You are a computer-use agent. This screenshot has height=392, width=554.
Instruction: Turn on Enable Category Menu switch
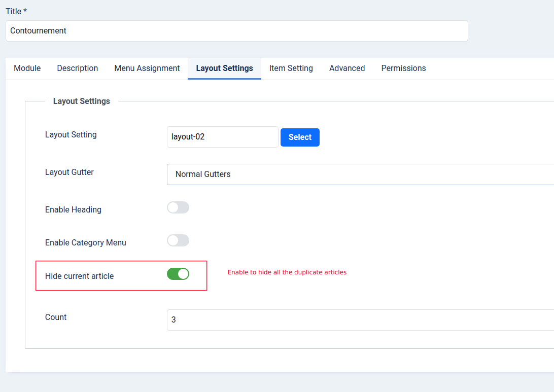(x=178, y=240)
